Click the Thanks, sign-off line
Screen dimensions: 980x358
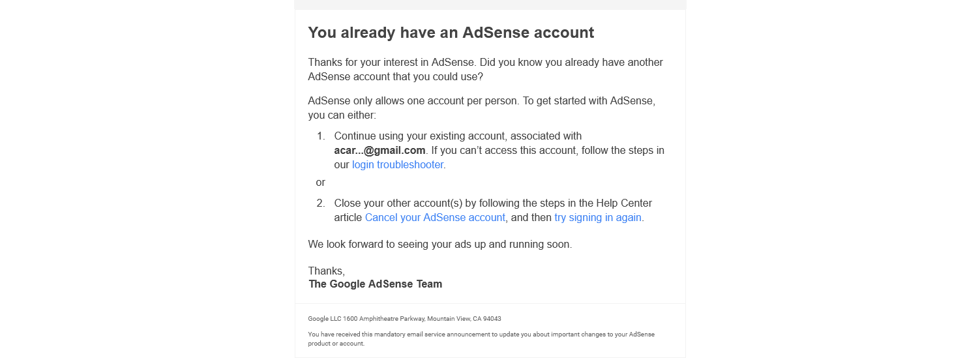(327, 271)
